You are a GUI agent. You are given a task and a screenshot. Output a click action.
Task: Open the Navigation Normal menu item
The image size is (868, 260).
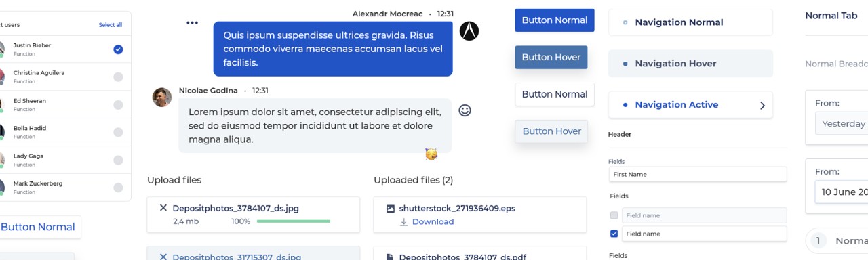coord(690,22)
